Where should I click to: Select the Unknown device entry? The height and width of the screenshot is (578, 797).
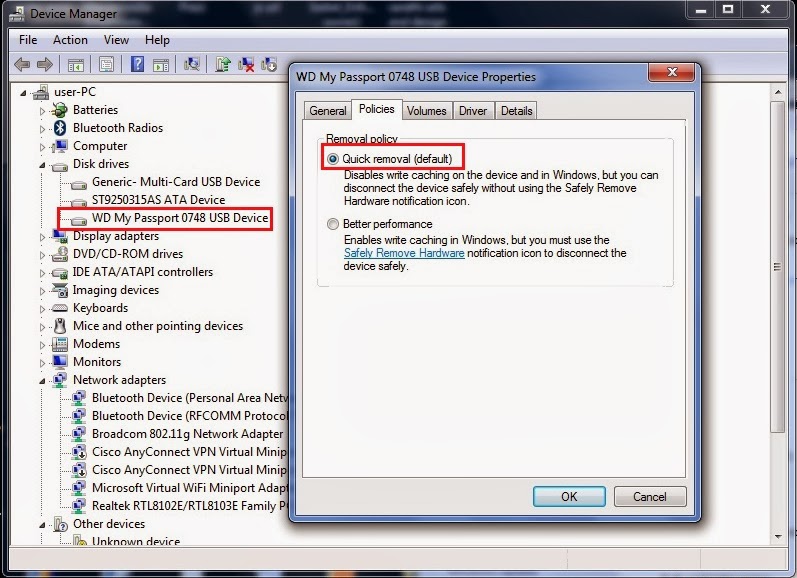[x=136, y=541]
